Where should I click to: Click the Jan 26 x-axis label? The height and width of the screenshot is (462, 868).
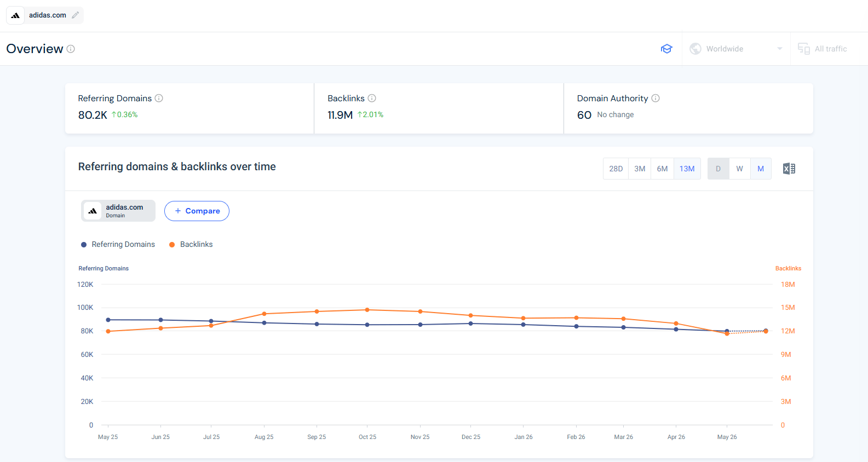tap(524, 437)
